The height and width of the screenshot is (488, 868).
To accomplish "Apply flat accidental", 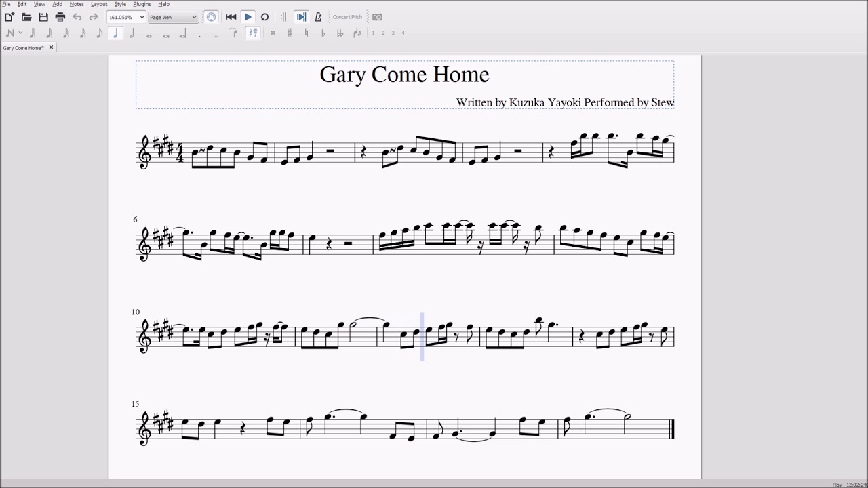I will click(323, 33).
